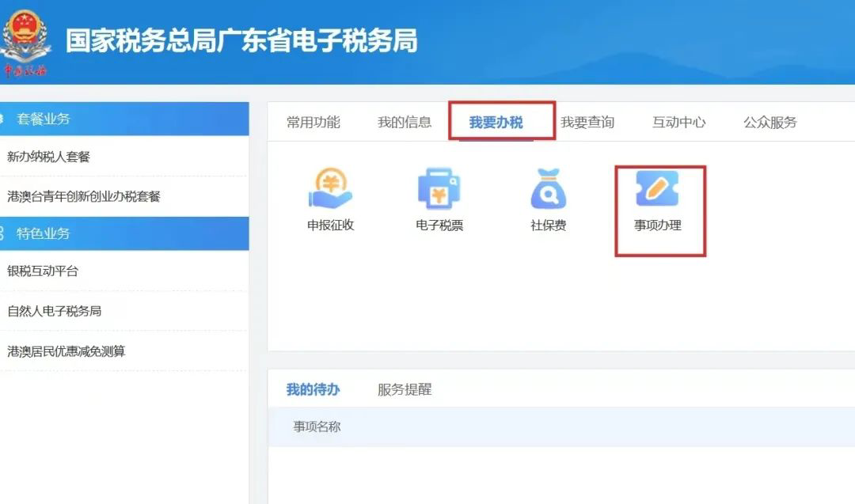Open the 新办纳税人套餐 link
The height and width of the screenshot is (504, 855).
point(49,157)
